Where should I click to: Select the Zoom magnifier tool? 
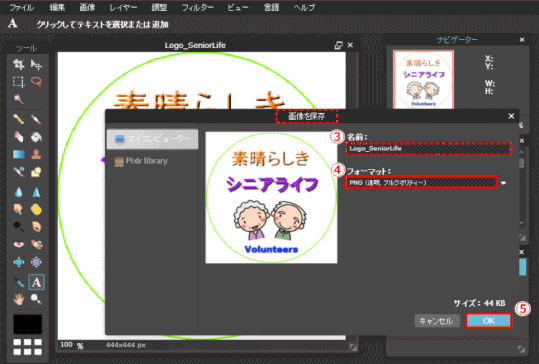(36, 299)
